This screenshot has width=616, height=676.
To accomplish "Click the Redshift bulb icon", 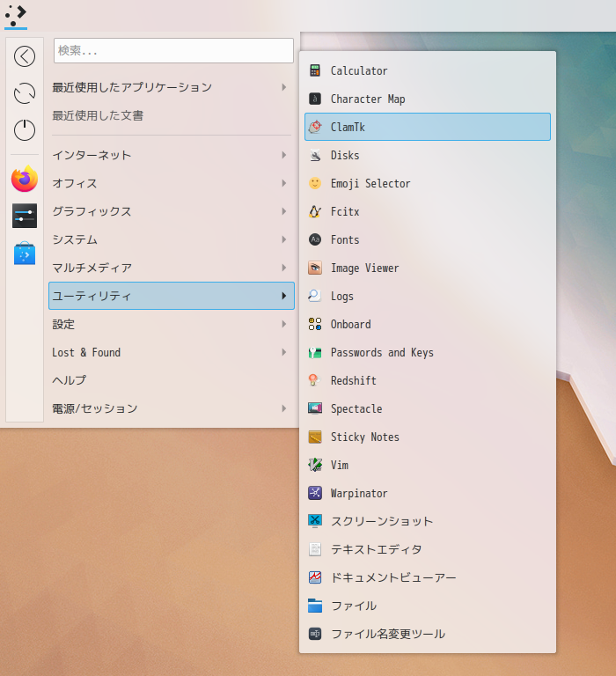I will coord(315,380).
